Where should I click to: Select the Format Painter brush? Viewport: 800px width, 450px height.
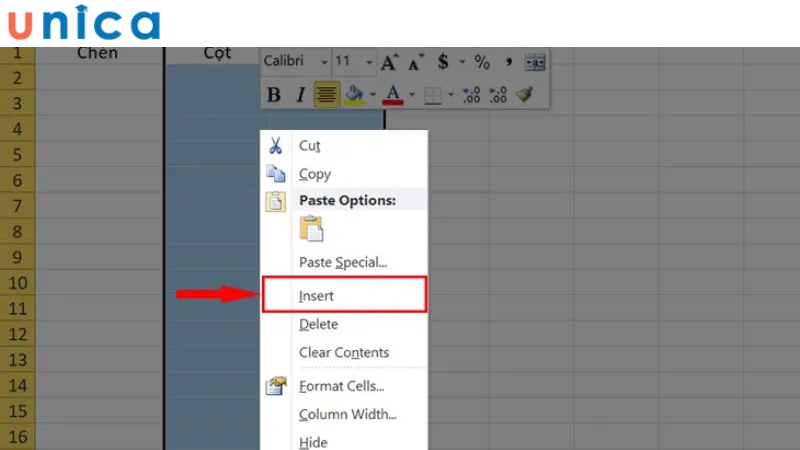(525, 95)
